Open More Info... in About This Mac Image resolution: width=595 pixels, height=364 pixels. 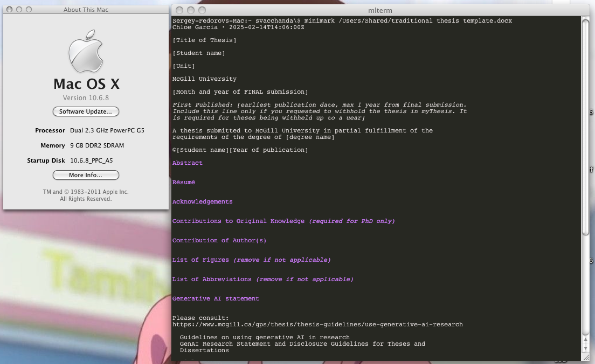tap(86, 175)
